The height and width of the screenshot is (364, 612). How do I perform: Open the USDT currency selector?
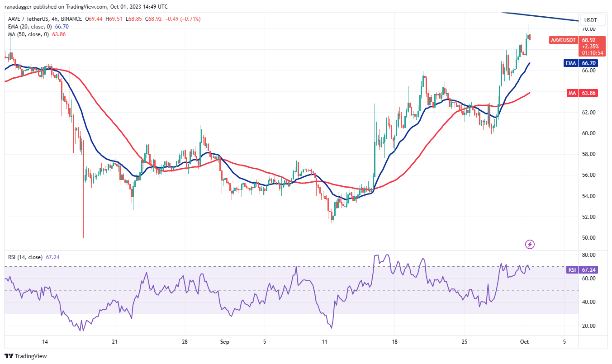pyautogui.click(x=591, y=20)
